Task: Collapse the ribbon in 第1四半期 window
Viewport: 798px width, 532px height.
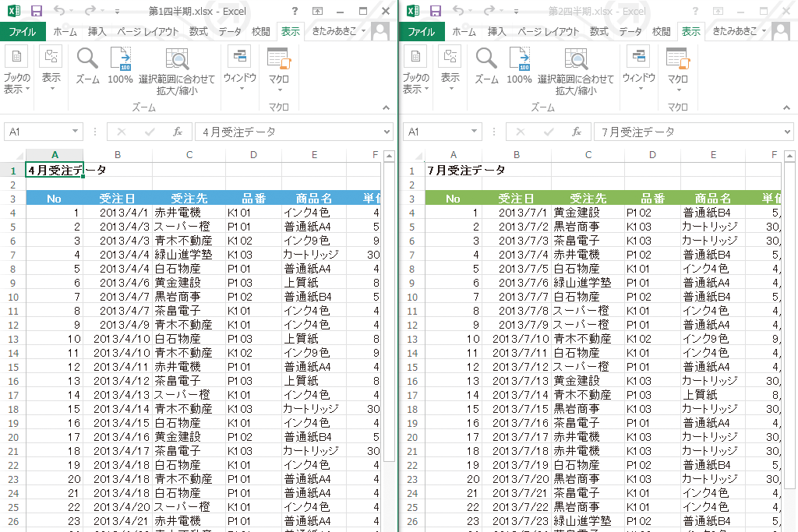Action: tap(387, 107)
